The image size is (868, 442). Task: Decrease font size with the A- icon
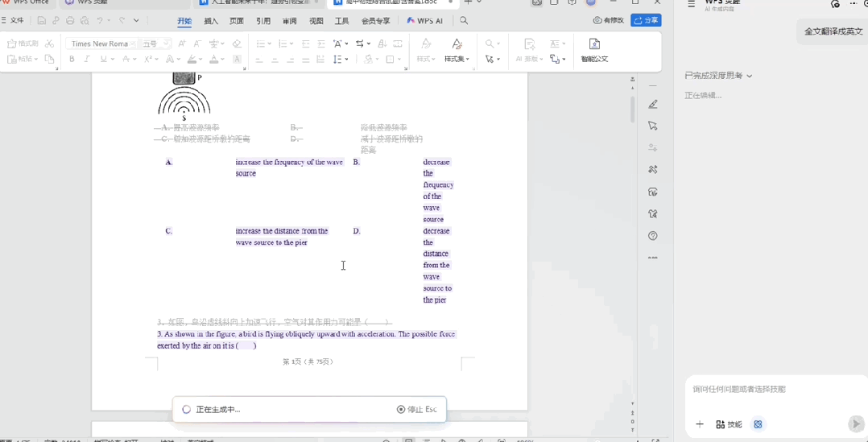(x=196, y=43)
